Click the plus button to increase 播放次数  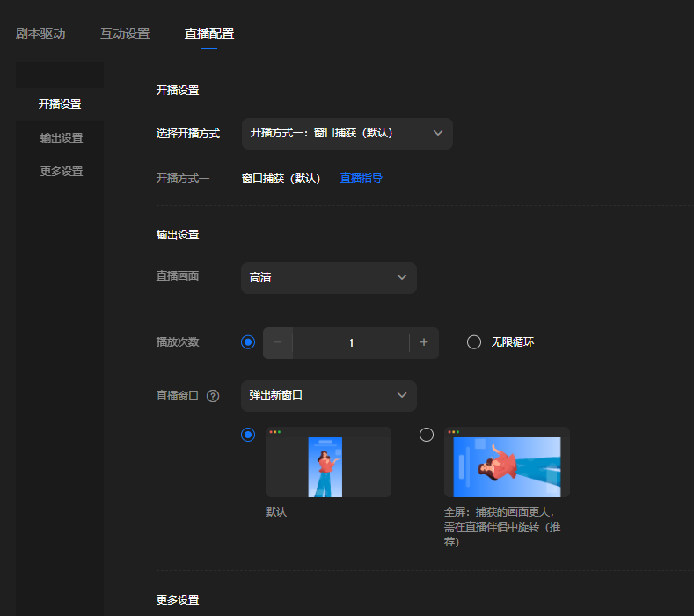[424, 342]
